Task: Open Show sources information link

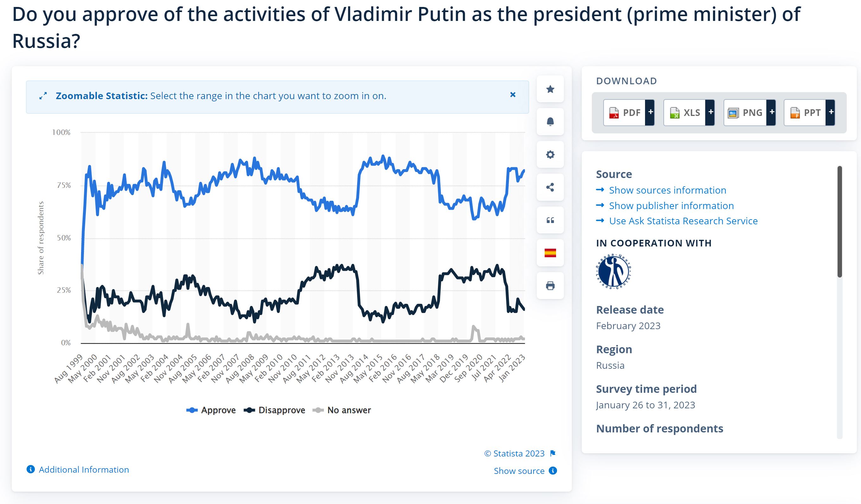Action: pyautogui.click(x=667, y=190)
